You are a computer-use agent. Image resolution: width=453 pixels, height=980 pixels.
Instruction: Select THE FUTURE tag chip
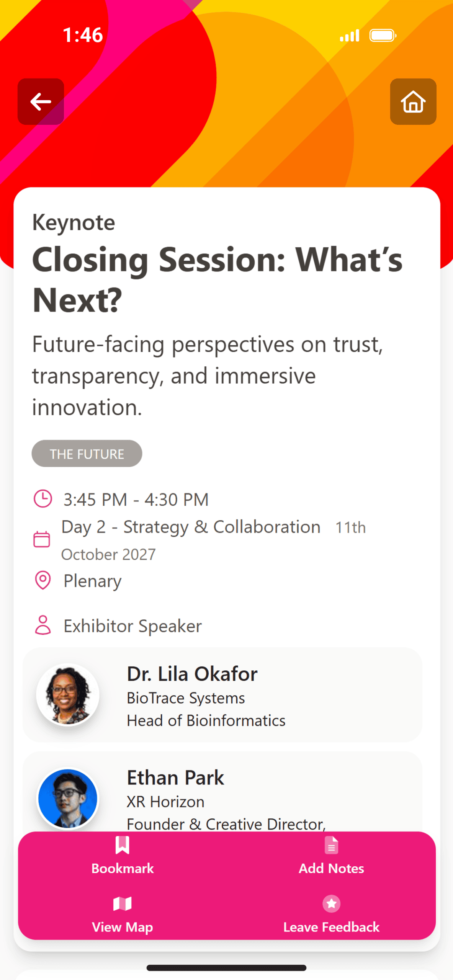tap(87, 454)
